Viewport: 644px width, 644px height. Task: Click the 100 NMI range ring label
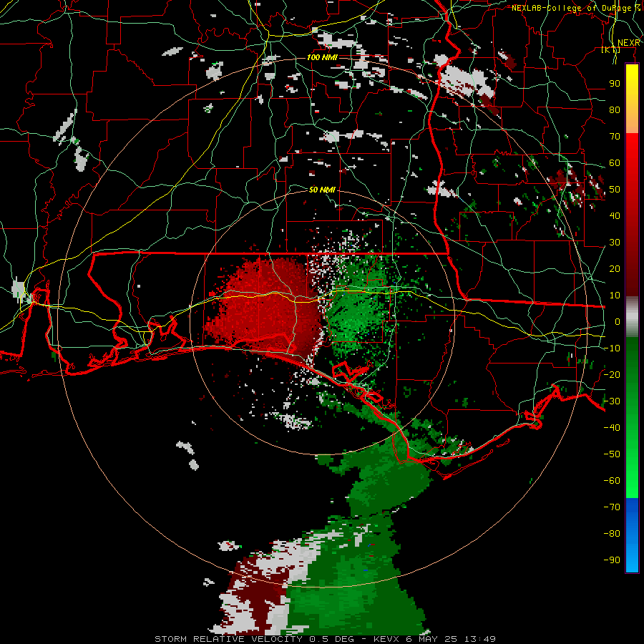322,57
